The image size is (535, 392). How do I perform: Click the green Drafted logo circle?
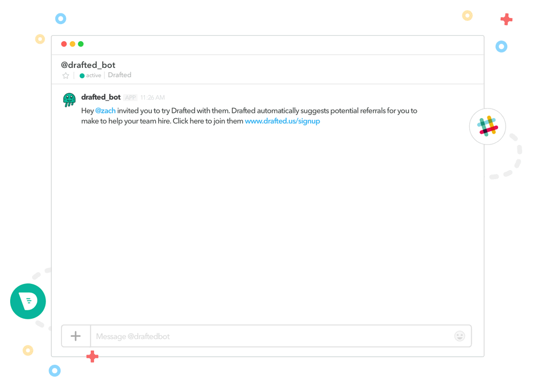(x=28, y=301)
